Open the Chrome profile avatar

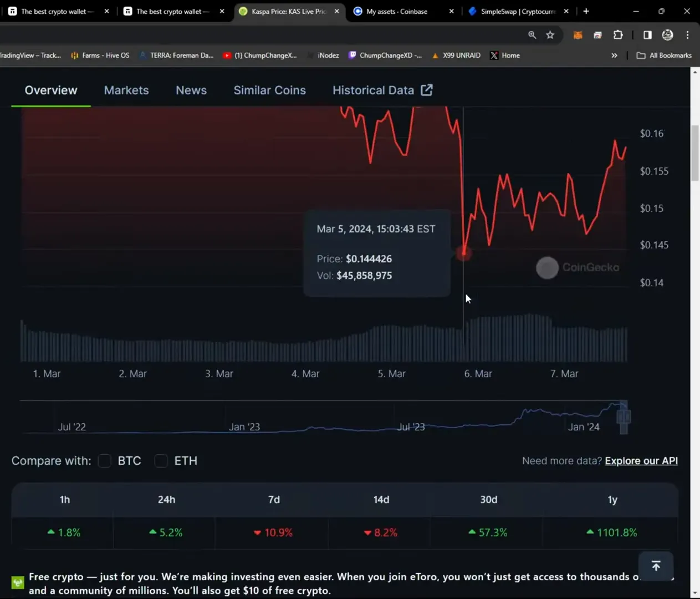[668, 35]
